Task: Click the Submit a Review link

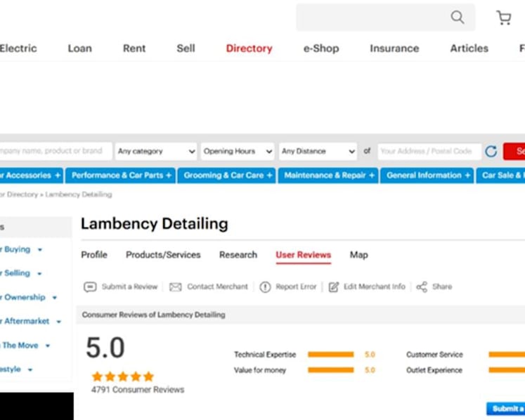Action: click(129, 287)
